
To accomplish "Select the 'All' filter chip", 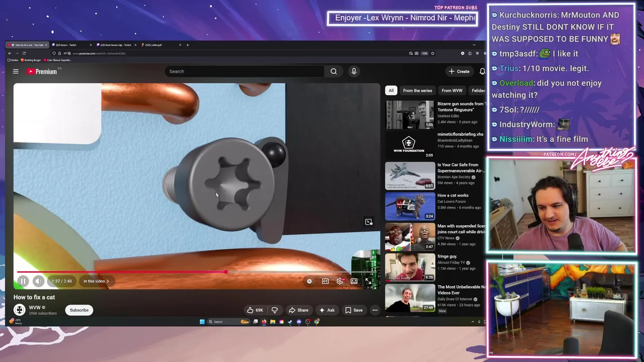I will click(x=391, y=90).
